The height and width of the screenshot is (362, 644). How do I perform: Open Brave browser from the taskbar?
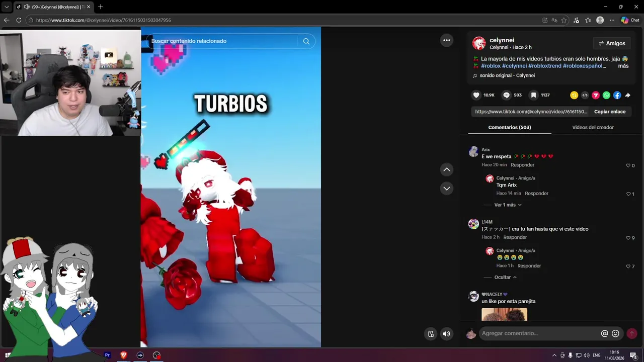124,355
